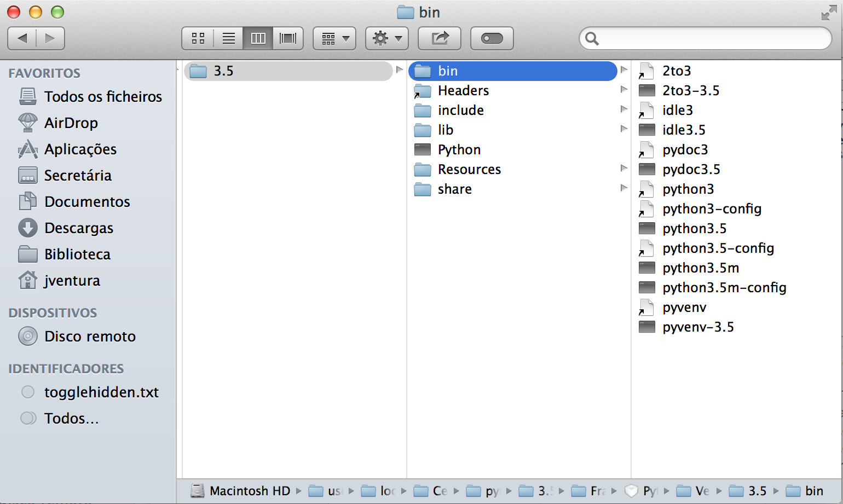The height and width of the screenshot is (504, 843).
Task: Expand the lib folder arrow
Action: point(623,129)
